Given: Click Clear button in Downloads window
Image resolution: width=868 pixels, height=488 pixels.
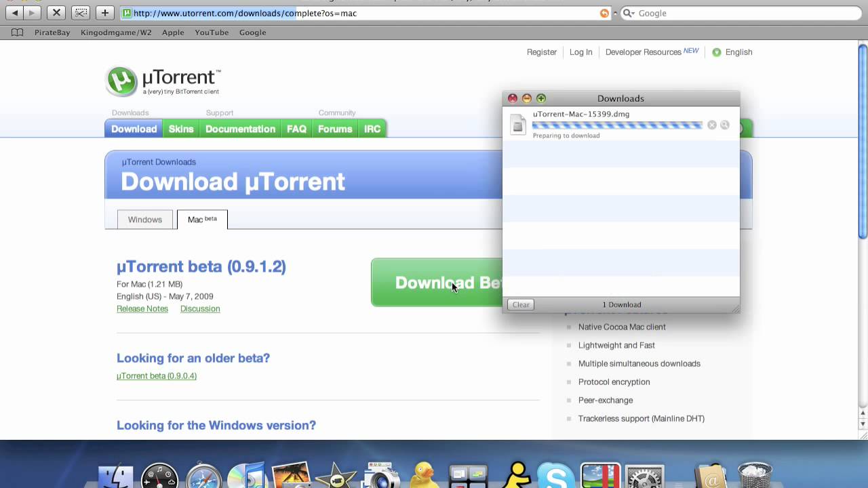Looking at the screenshot, I should pyautogui.click(x=521, y=305).
